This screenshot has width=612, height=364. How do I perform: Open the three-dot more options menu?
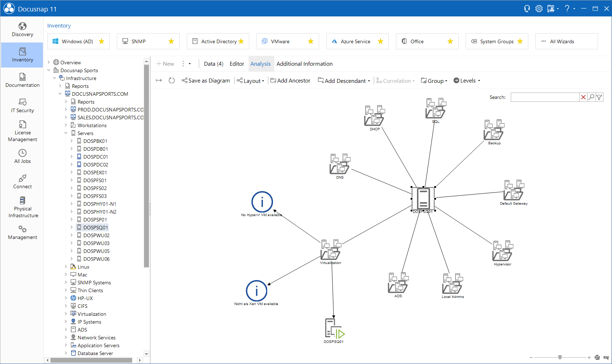pyautogui.click(x=183, y=64)
